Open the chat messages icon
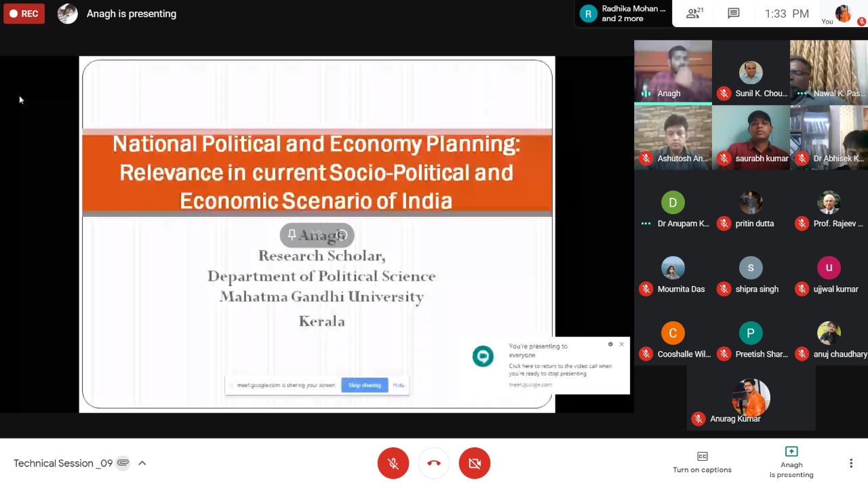Image resolution: width=868 pixels, height=488 pixels. point(733,14)
